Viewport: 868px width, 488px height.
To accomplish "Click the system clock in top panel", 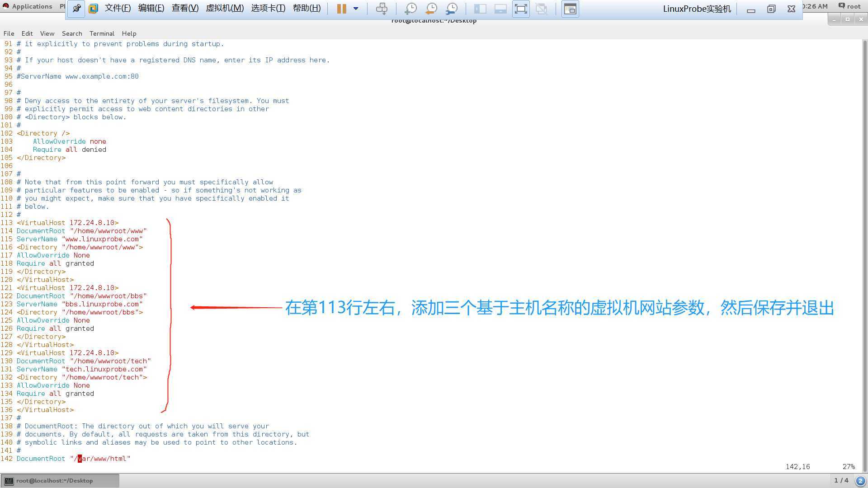I will tap(816, 6).
